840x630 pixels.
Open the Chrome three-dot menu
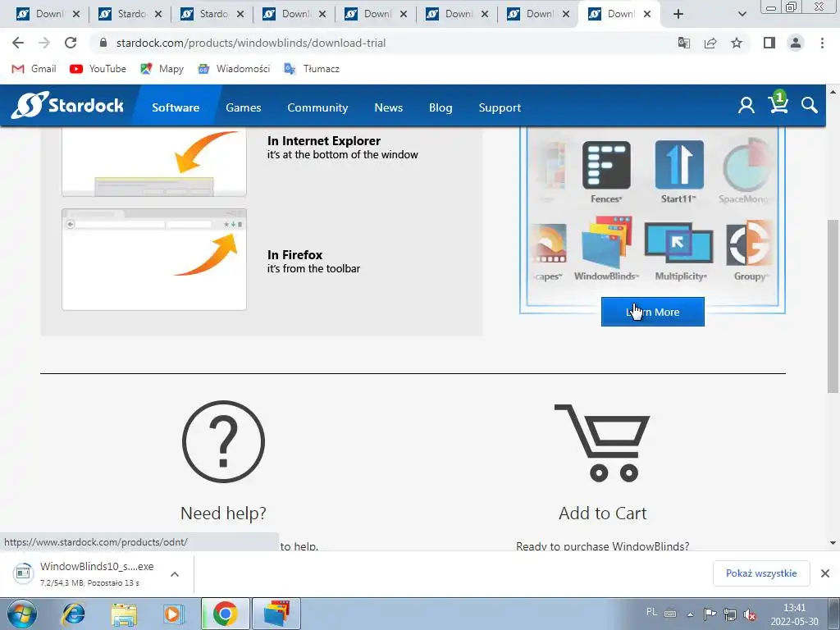coord(822,43)
